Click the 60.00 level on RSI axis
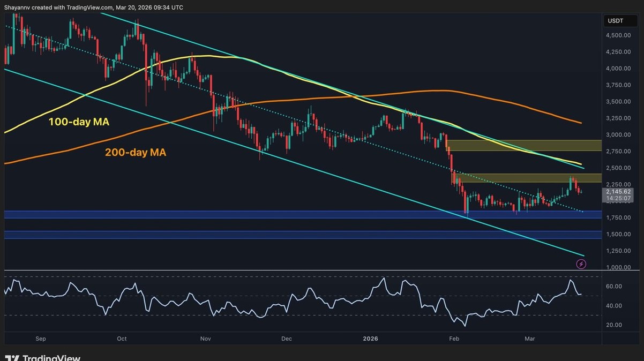 pyautogui.click(x=614, y=287)
